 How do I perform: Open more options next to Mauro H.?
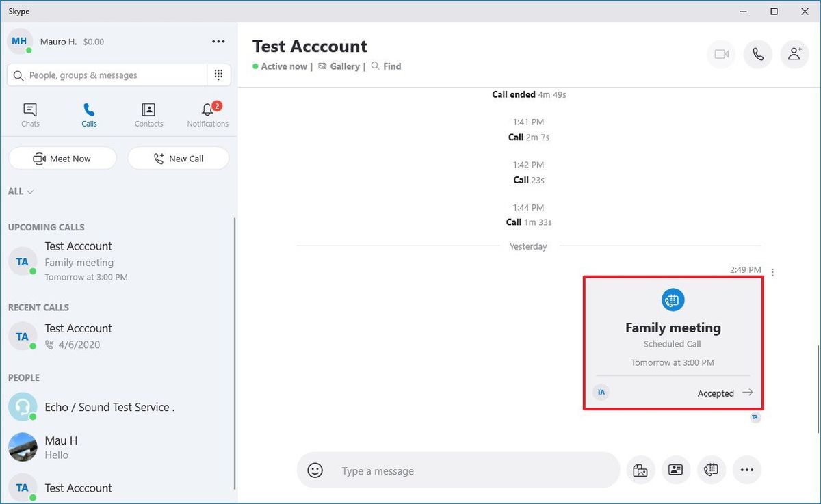click(x=218, y=41)
